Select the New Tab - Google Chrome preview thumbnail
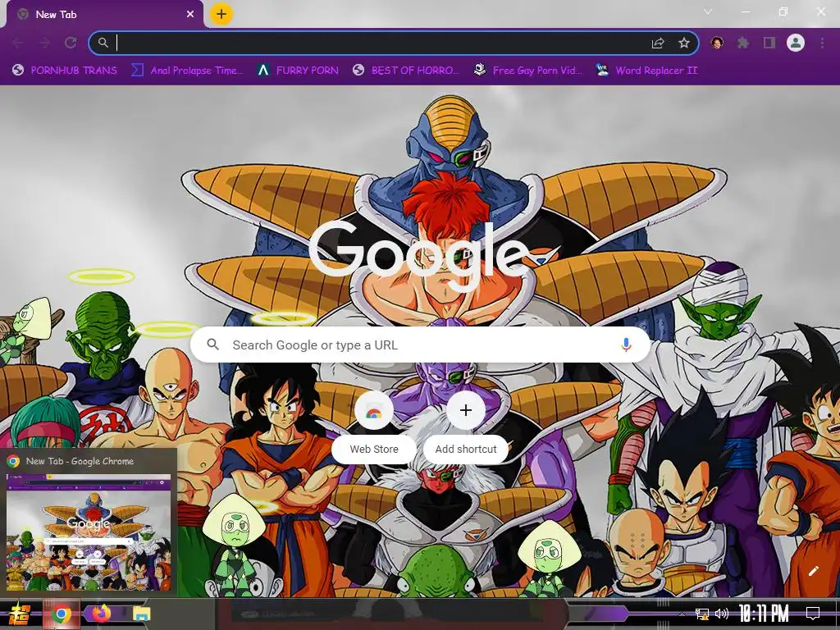 pyautogui.click(x=89, y=532)
